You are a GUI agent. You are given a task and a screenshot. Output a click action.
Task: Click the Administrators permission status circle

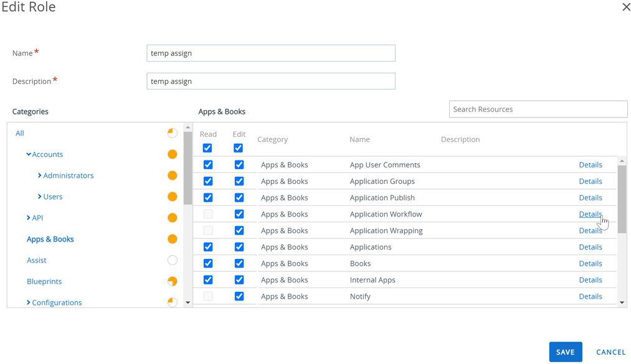tap(173, 175)
